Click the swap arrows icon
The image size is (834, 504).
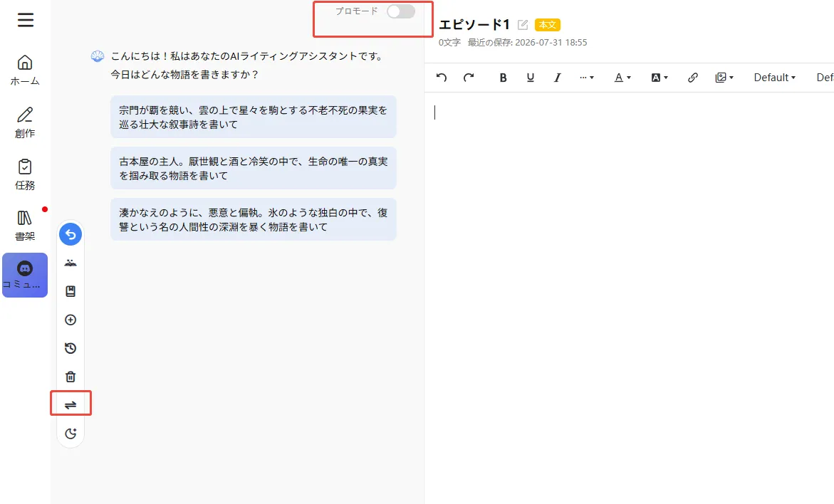click(x=71, y=405)
